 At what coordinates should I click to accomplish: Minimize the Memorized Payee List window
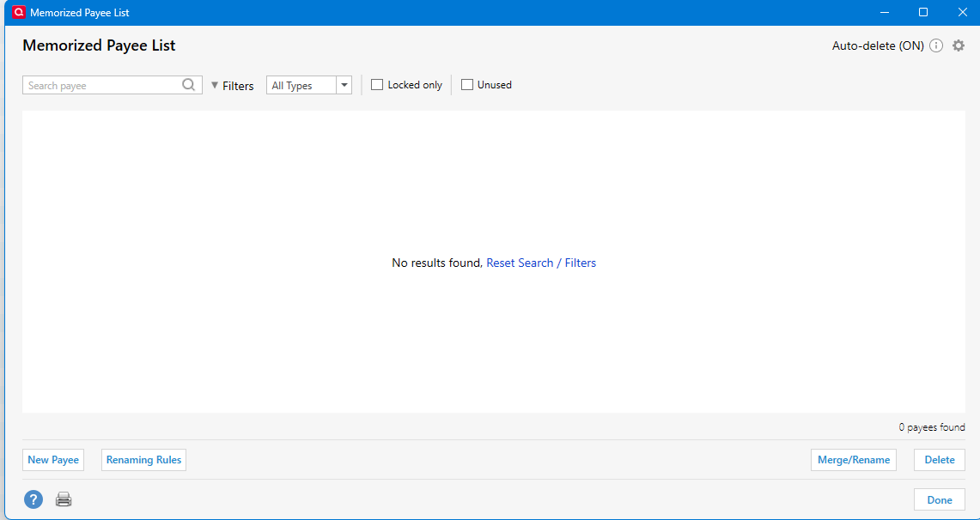[885, 12]
